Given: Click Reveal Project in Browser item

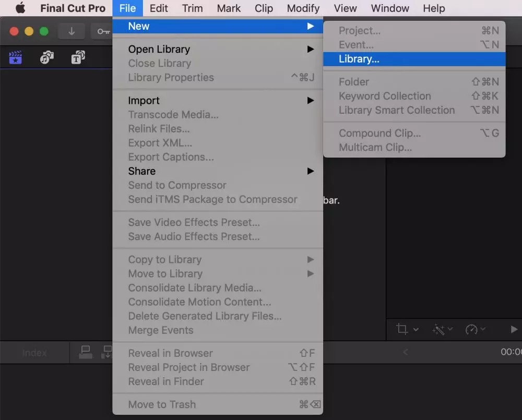Looking at the screenshot, I should (x=218, y=367).
